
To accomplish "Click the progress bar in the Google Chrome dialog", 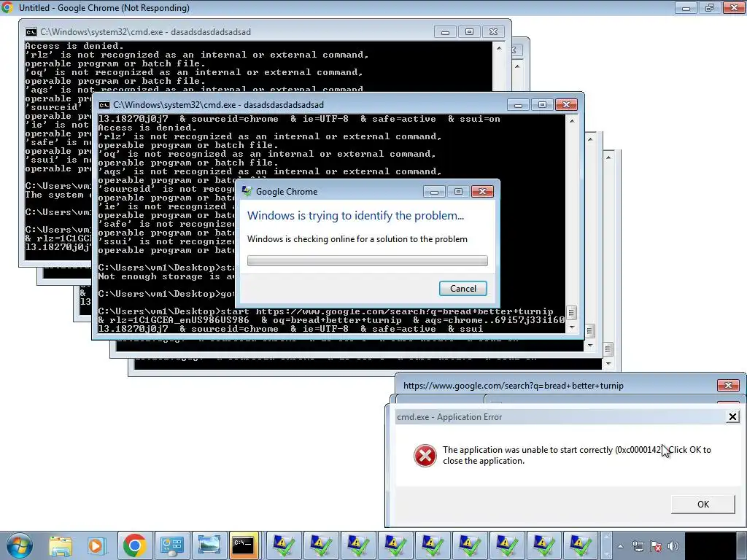I will (x=368, y=260).
